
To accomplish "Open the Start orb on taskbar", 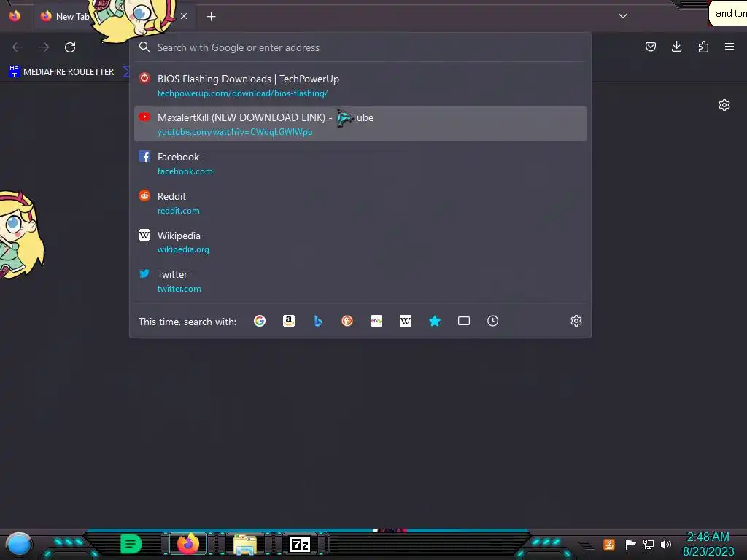I will [x=18, y=544].
